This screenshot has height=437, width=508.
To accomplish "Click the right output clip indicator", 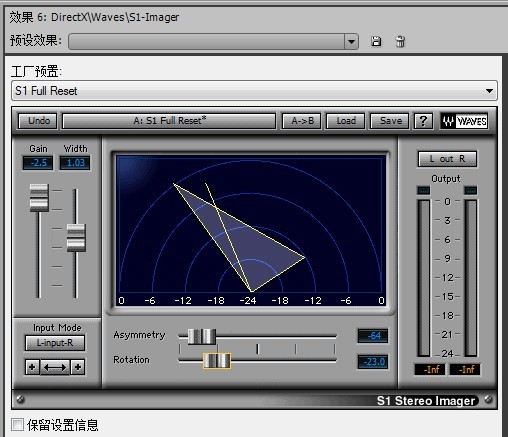I will (471, 190).
